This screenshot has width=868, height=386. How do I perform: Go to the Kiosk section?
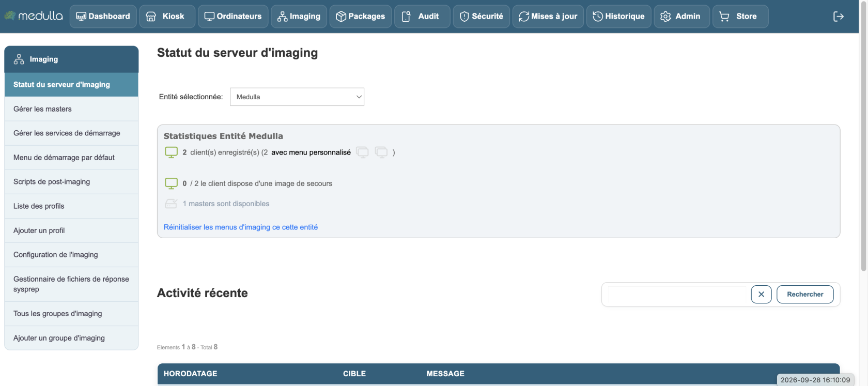167,17
